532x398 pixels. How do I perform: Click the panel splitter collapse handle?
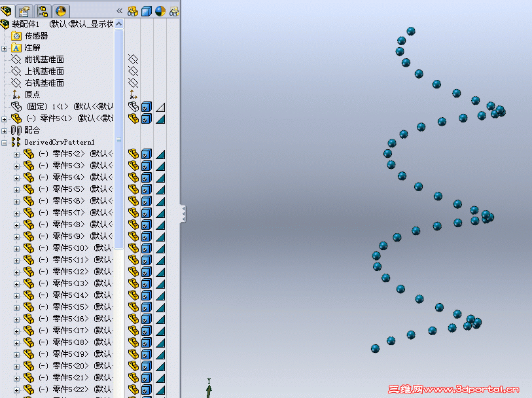tap(183, 214)
